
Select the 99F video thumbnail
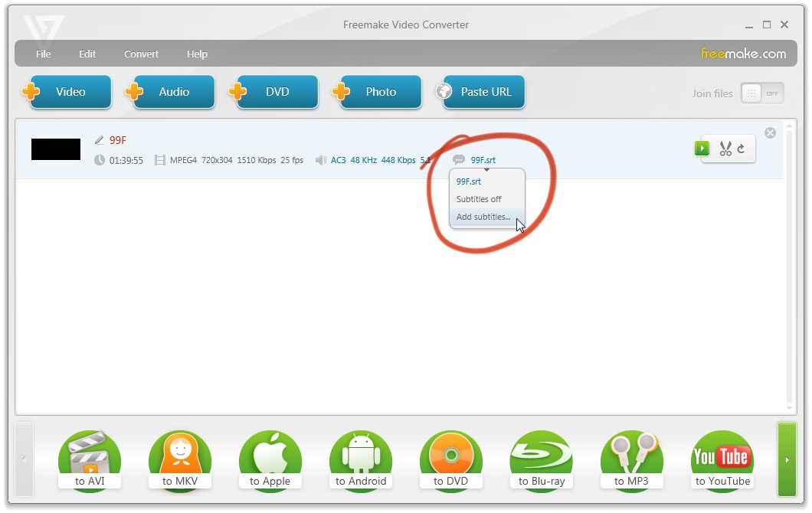click(x=56, y=149)
